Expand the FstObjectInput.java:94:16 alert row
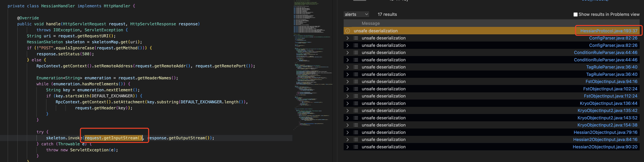The width and height of the screenshot is (644, 162). tap(347, 82)
